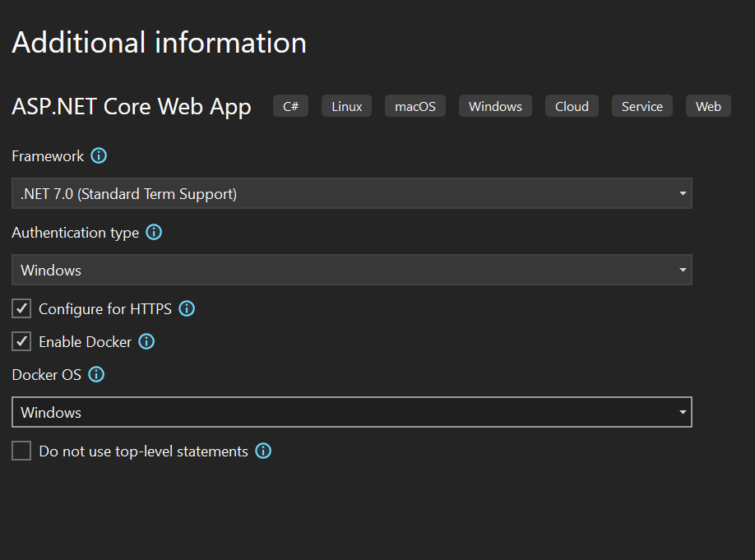Click the Web tag

pyautogui.click(x=708, y=106)
